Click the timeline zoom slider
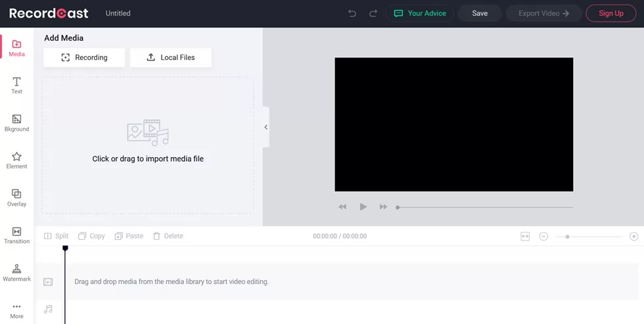 589,237
